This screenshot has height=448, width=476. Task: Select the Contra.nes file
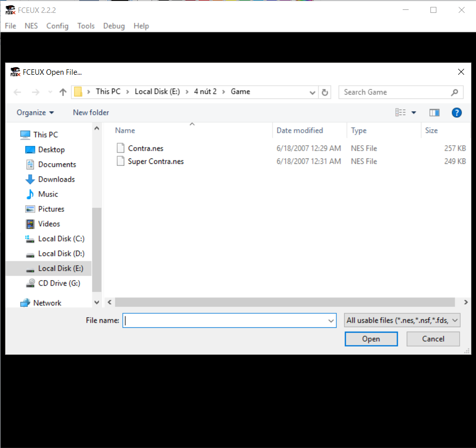point(145,149)
